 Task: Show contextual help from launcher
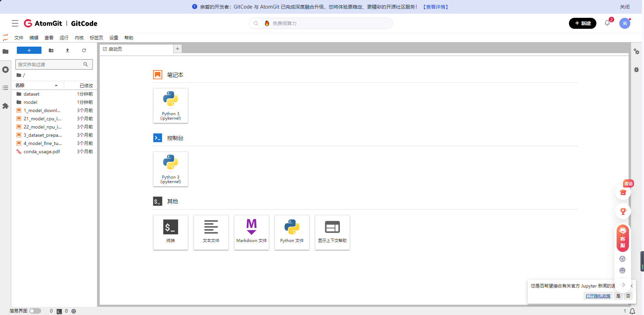(x=332, y=232)
